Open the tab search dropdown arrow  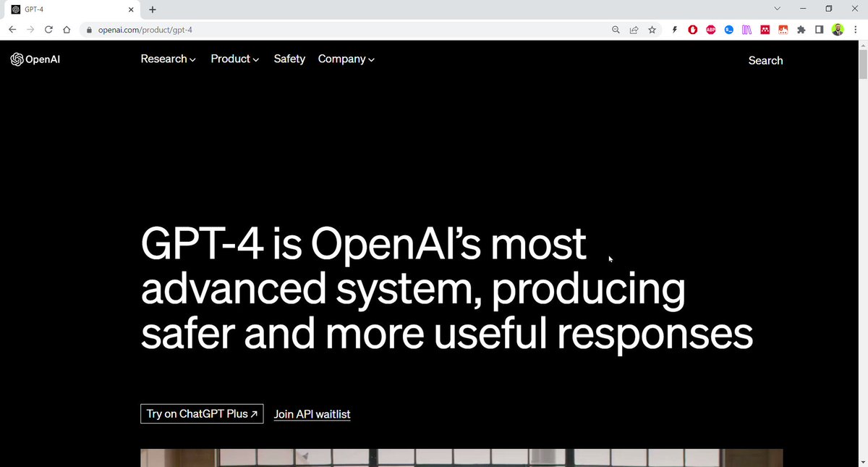tap(778, 9)
